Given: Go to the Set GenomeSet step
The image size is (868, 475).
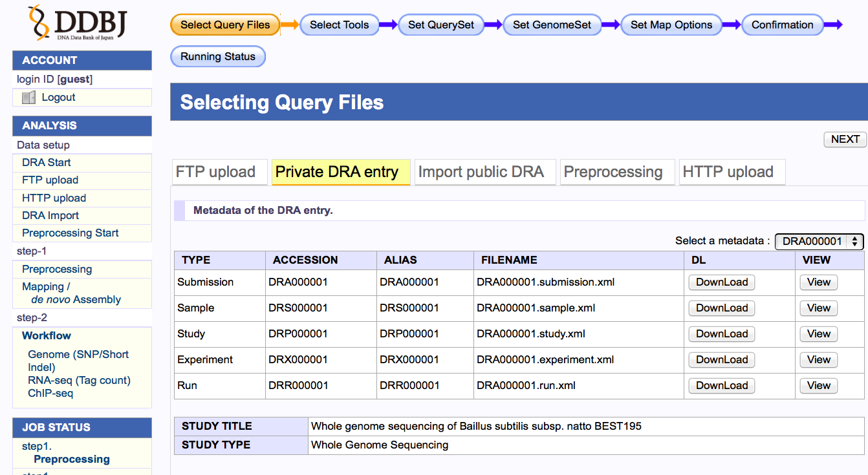Looking at the screenshot, I should 552,25.
